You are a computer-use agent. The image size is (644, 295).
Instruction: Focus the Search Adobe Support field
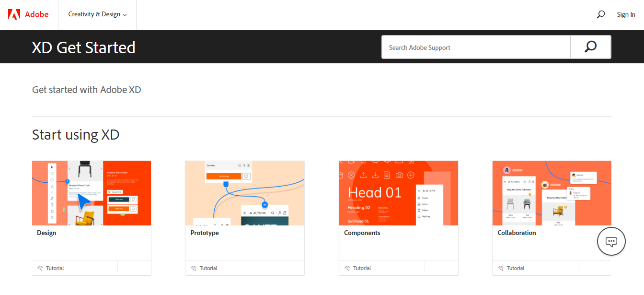(x=475, y=47)
